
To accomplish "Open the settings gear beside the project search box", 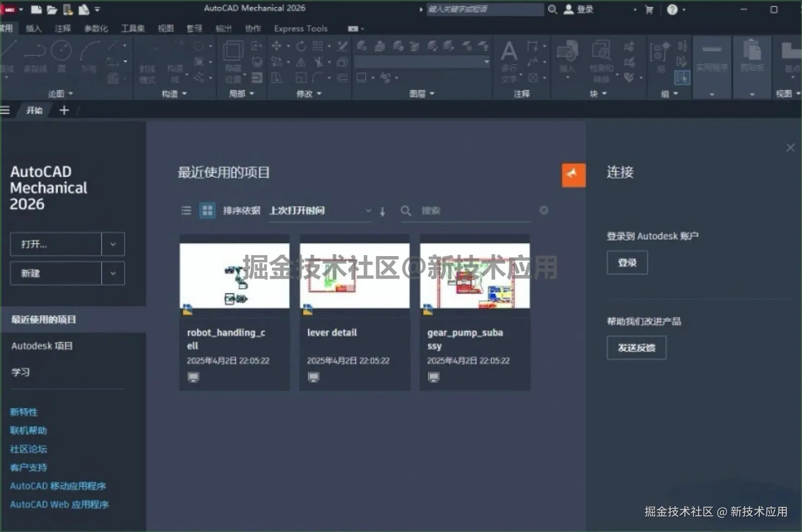I will coord(544,210).
